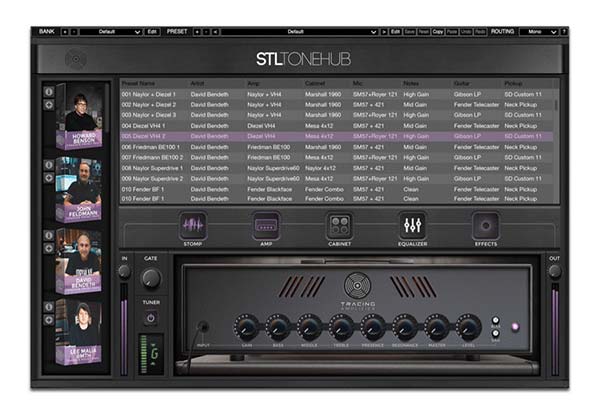Click the Presence knob on amp
Screen dimensions: 600x420
click(373, 327)
